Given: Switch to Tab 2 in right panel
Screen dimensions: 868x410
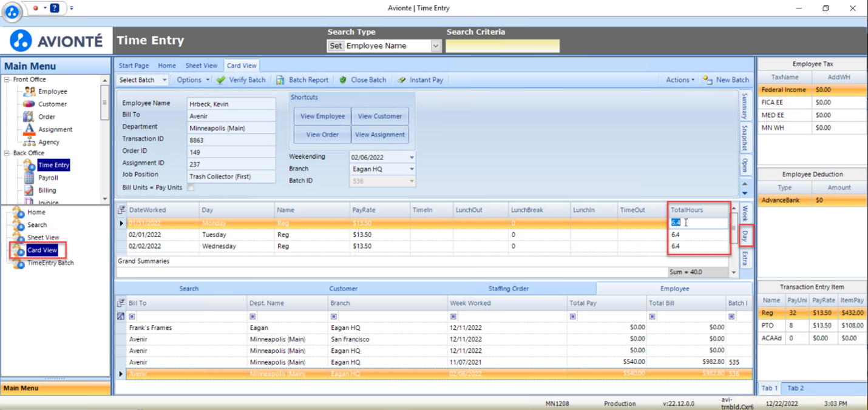Looking at the screenshot, I should click(795, 388).
